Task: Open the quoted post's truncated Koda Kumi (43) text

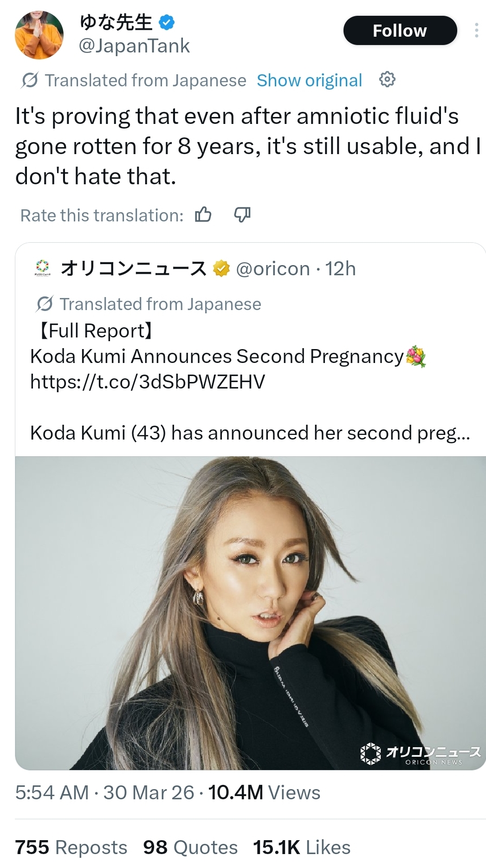Action: [250, 433]
